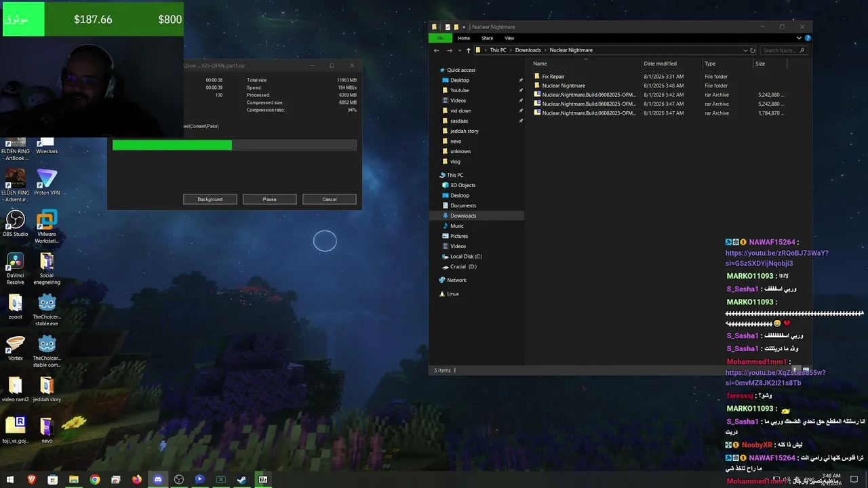Open Quick access in the navigation pane

pyautogui.click(x=461, y=70)
